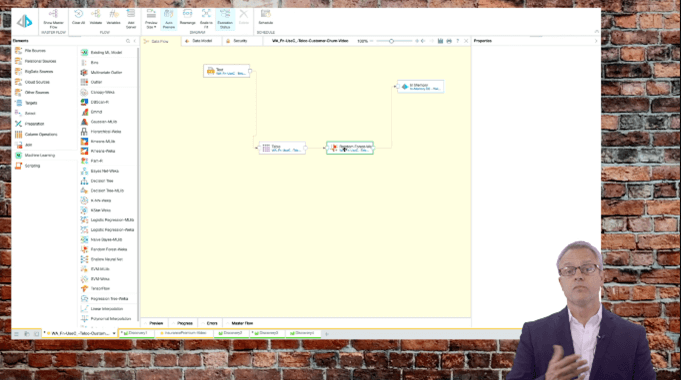Expand the Progress panel at bottom
The width and height of the screenshot is (681, 380).
click(x=183, y=323)
